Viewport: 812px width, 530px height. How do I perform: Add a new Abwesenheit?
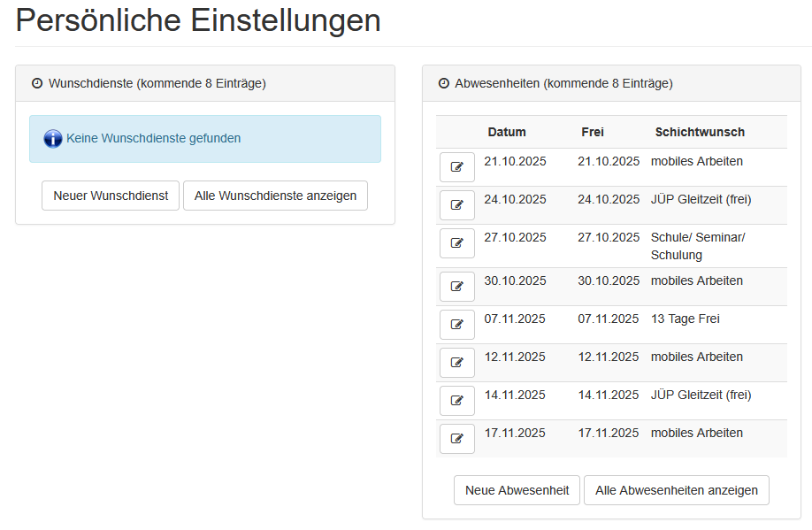click(x=517, y=489)
